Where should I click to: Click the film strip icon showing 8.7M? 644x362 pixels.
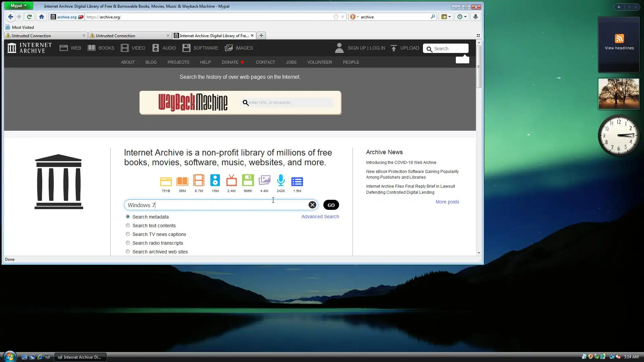pyautogui.click(x=199, y=181)
